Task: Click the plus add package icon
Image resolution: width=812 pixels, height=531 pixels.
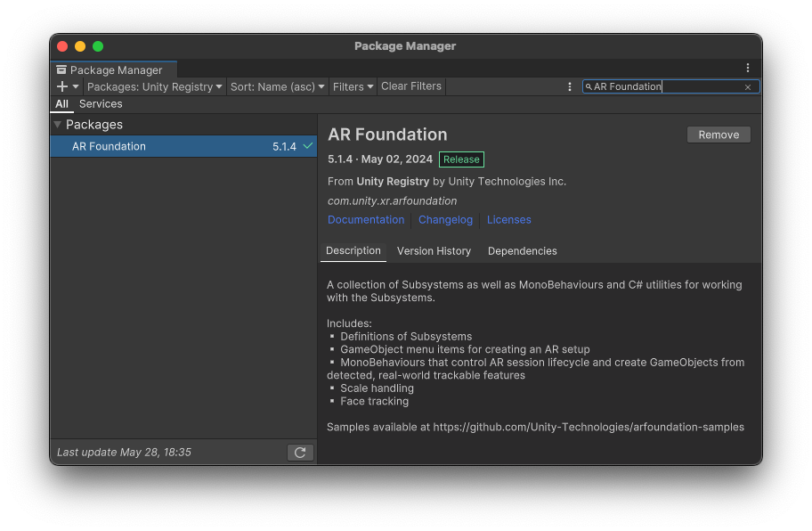Action: (61, 86)
